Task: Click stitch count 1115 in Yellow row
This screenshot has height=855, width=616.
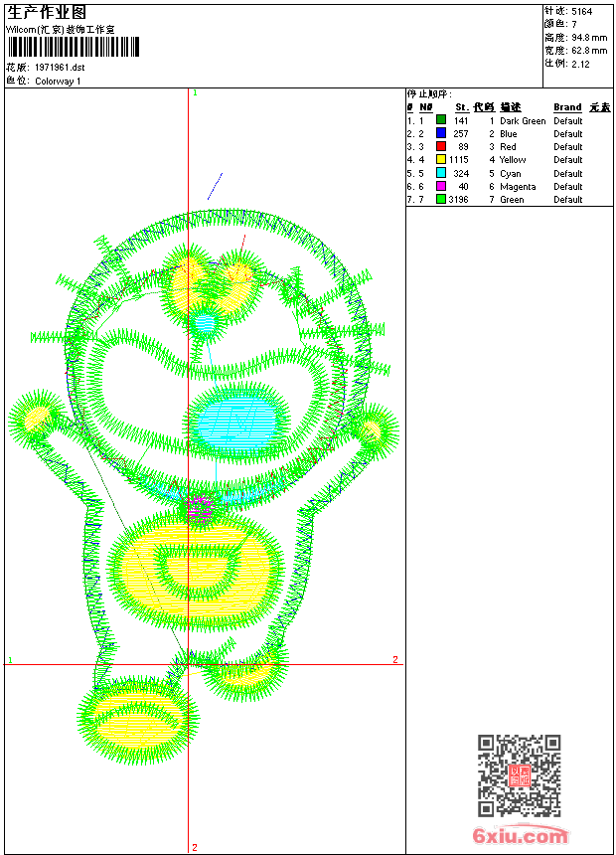Action: 458,160
